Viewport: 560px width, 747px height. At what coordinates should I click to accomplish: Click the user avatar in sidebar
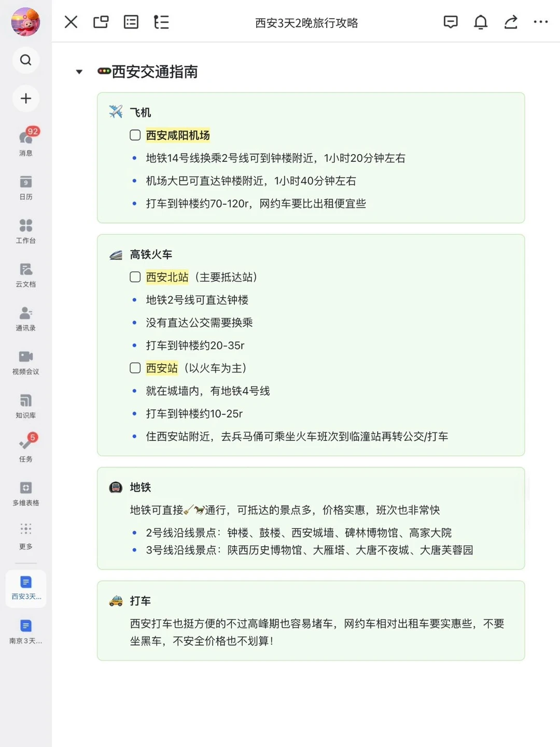(x=25, y=22)
